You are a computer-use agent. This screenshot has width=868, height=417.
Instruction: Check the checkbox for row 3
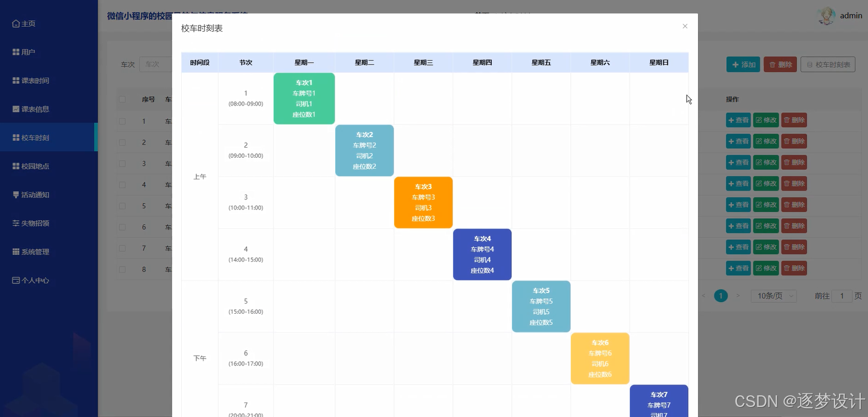click(x=122, y=163)
